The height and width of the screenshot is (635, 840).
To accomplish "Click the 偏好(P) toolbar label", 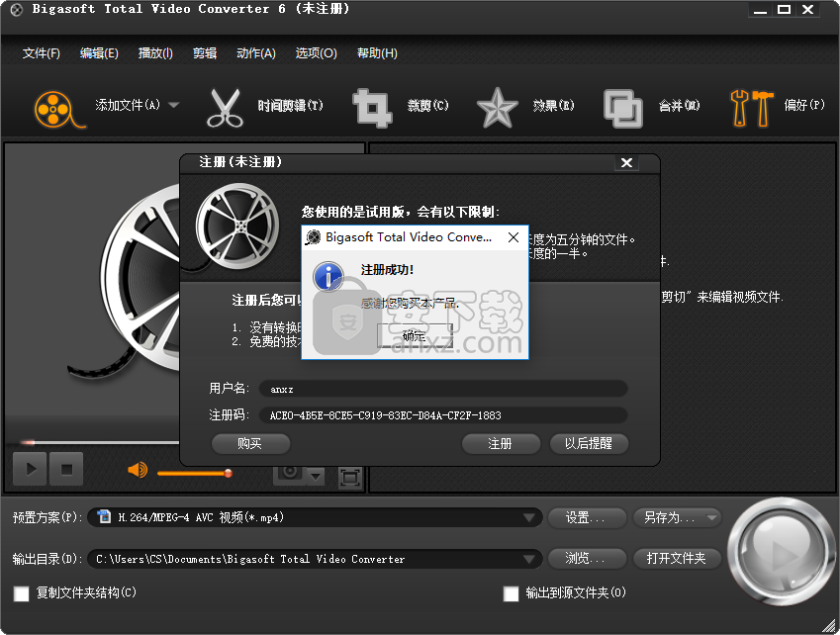I will [804, 105].
